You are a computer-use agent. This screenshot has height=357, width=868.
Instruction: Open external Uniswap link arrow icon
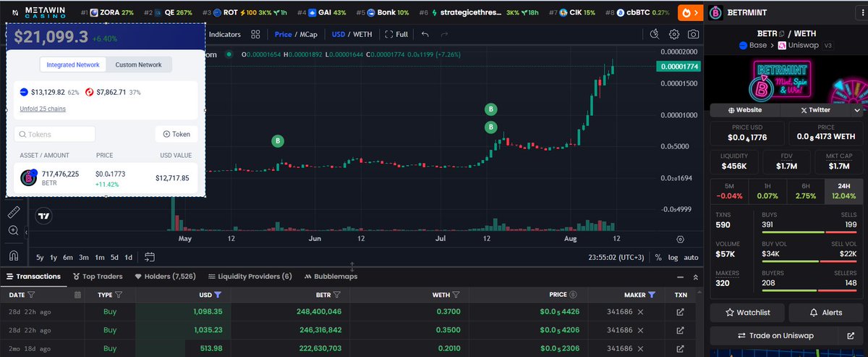(x=851, y=336)
